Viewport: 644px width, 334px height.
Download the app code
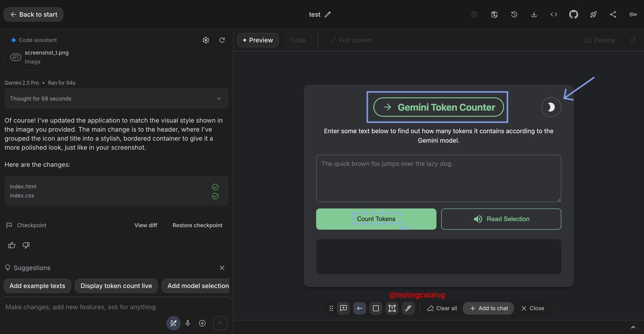point(534,14)
